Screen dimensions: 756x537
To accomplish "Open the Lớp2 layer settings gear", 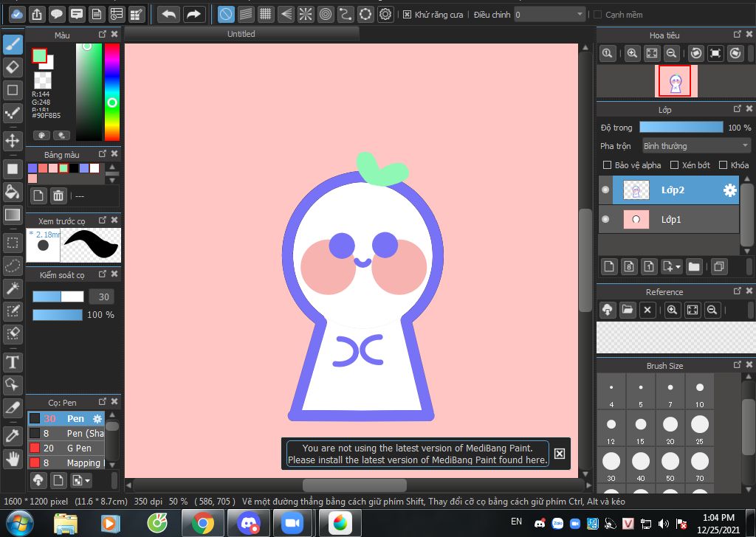I will (x=729, y=190).
